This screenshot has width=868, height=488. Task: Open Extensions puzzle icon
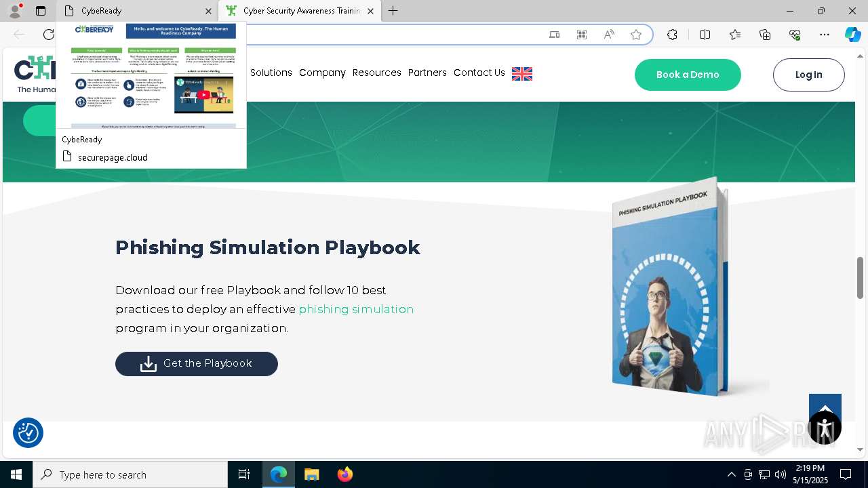pos(672,35)
